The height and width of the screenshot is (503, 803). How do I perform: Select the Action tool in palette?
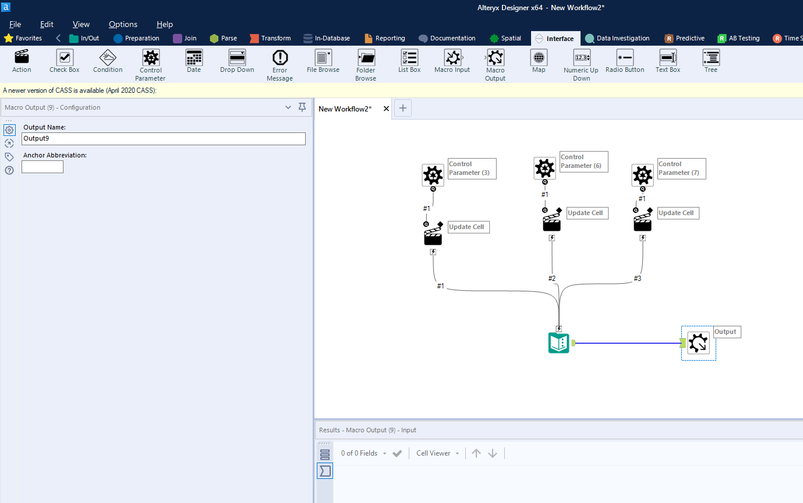pos(22,61)
